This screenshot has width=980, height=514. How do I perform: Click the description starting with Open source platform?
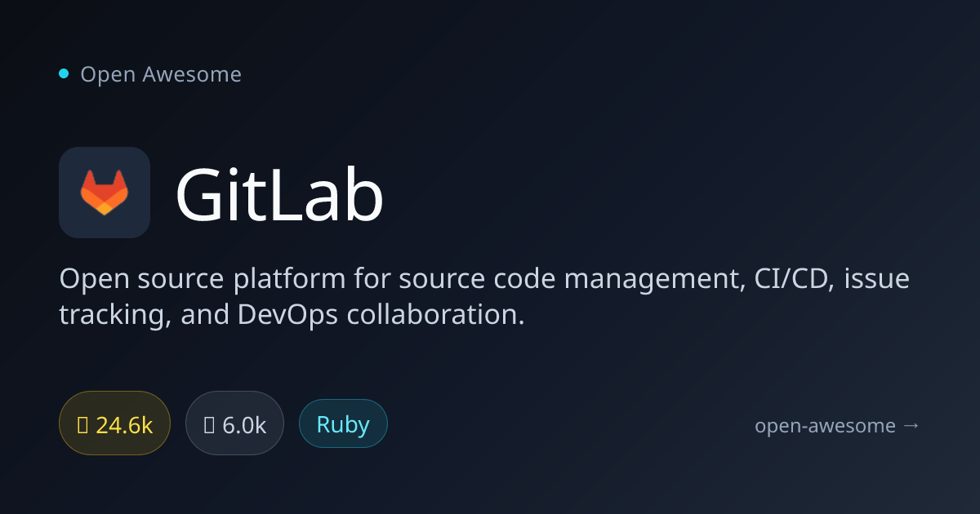(484, 297)
